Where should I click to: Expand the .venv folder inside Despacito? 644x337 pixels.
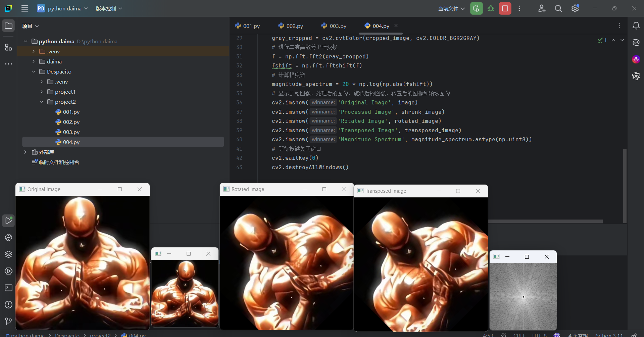pyautogui.click(x=42, y=82)
